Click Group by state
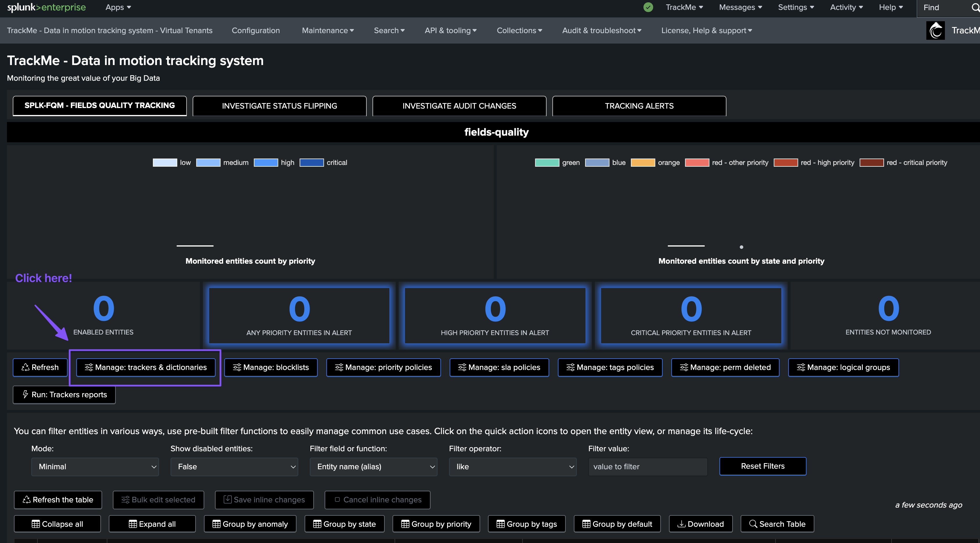Viewport: 980px width, 543px height. pos(344,524)
